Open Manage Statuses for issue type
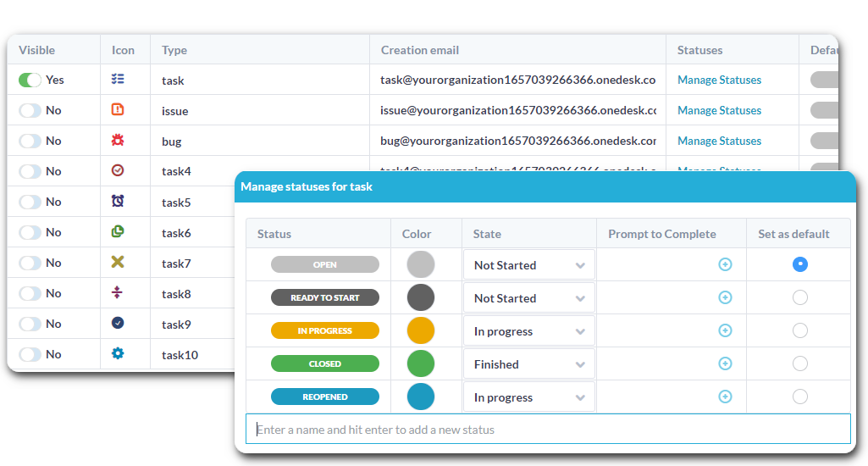 tap(719, 110)
